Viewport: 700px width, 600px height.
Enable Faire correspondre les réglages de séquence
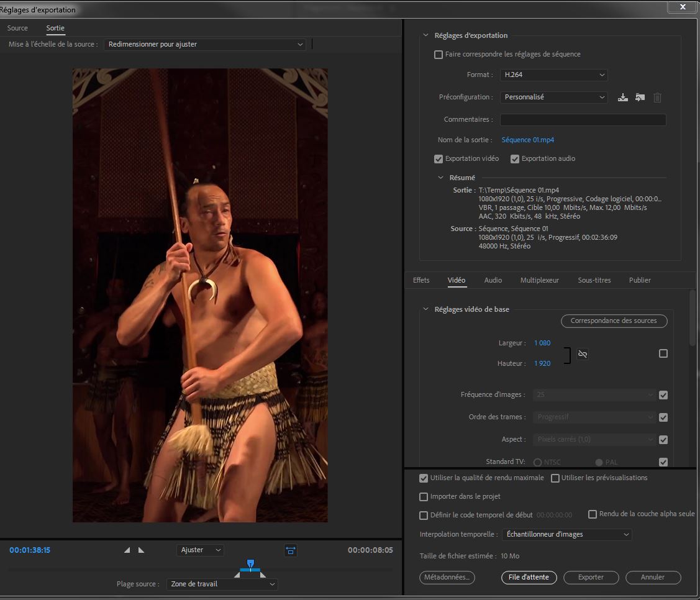(439, 55)
